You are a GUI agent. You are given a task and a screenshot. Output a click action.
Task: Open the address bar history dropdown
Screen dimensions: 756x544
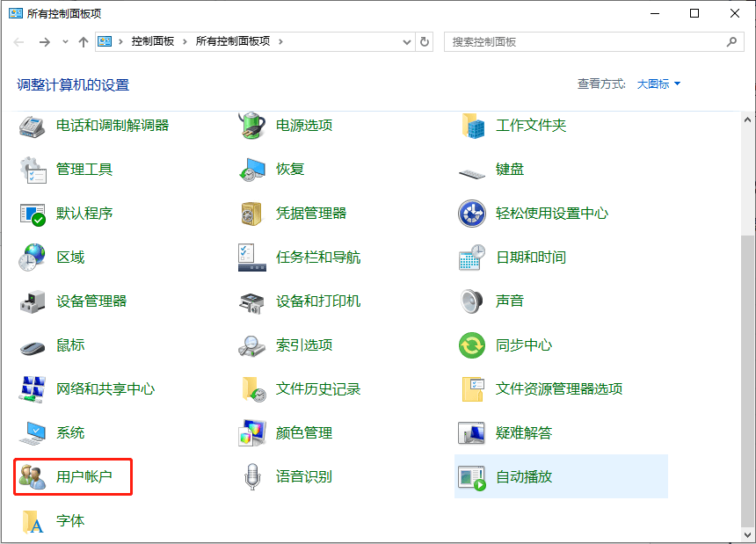[x=405, y=40]
